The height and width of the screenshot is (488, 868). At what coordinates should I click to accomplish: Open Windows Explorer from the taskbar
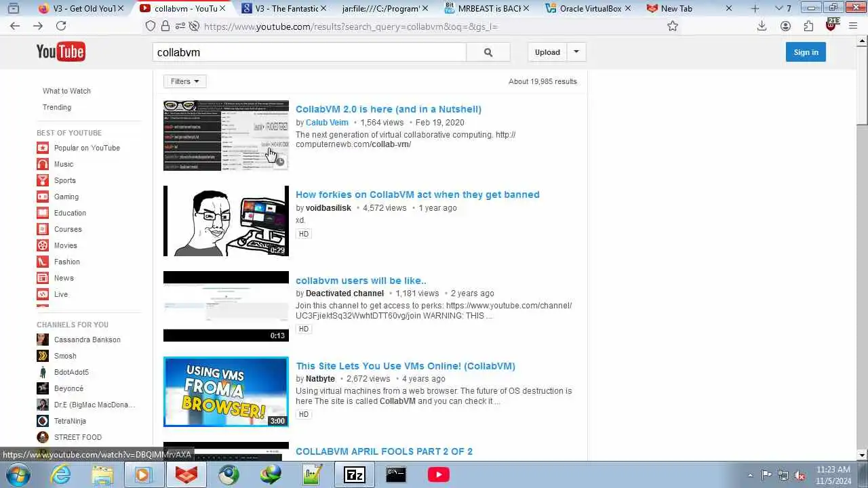(102, 474)
